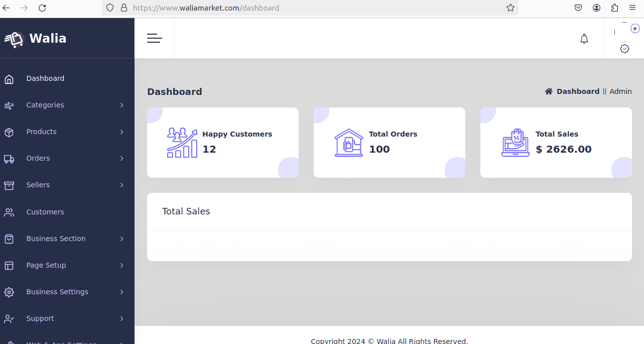Viewport: 644px width, 344px height.
Task: Open the hamburger menu toggle
Action: click(155, 38)
